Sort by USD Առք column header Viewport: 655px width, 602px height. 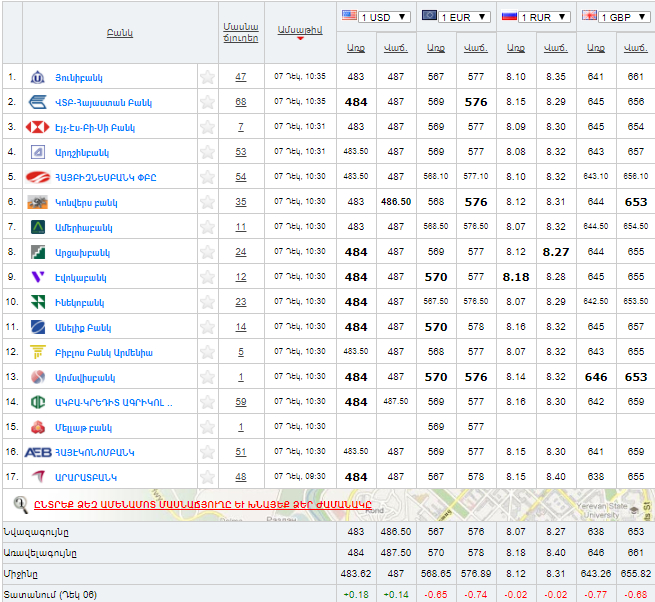pyautogui.click(x=356, y=48)
